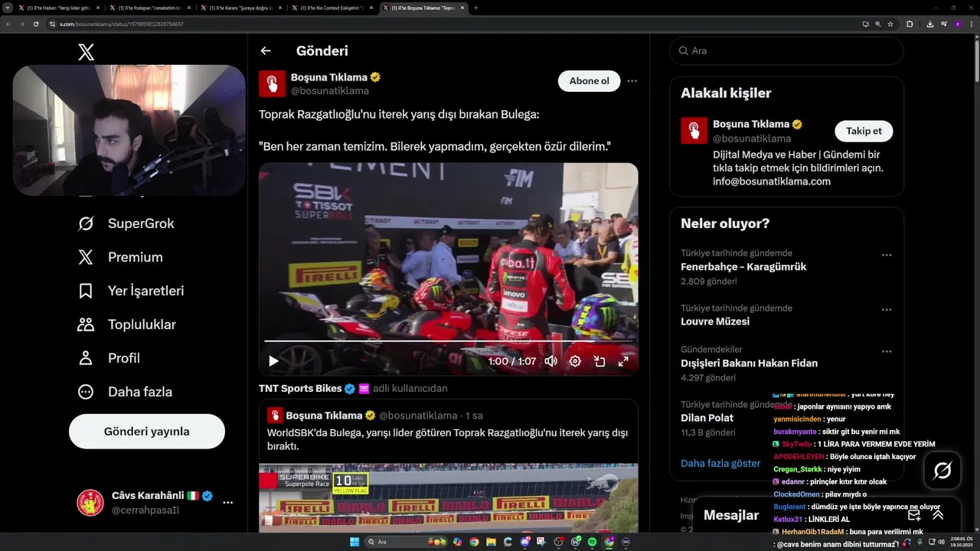Image resolution: width=980 pixels, height=551 pixels.
Task: Open the media controls icon in toolbar
Action: (x=942, y=24)
